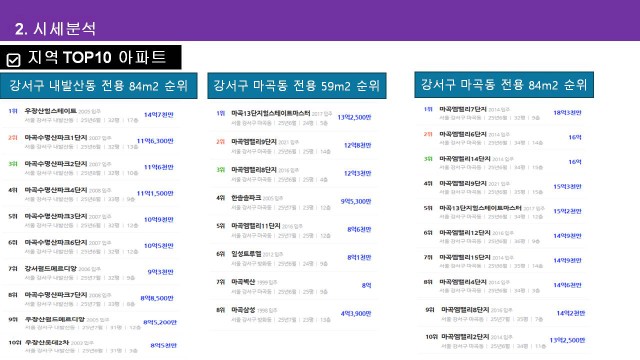Click the 8억8,500만 price
The height and width of the screenshot is (360, 640).
157,298
